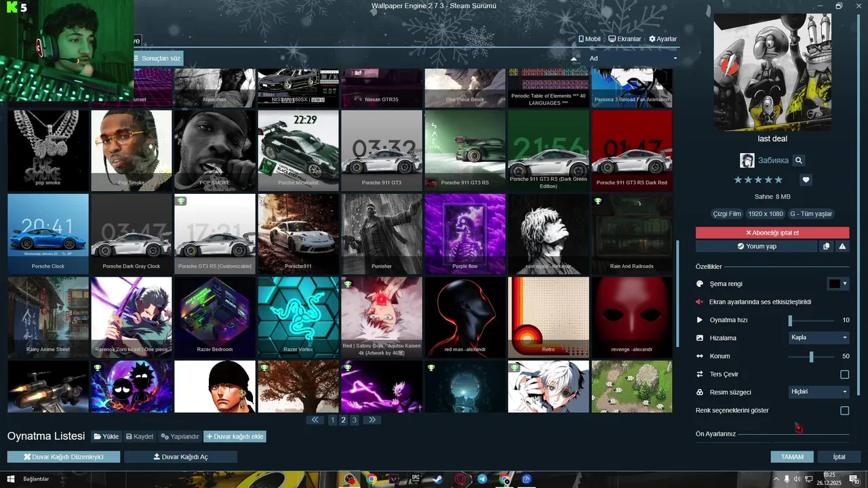This screenshot has width=868, height=488.
Task: Toggle the sort direction arrow beside Ad
Action: tap(574, 59)
